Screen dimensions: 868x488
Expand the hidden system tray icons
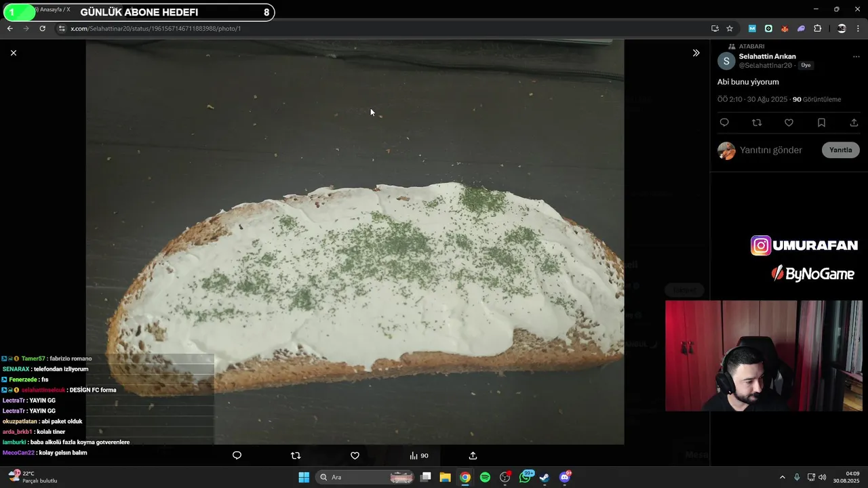782,477
